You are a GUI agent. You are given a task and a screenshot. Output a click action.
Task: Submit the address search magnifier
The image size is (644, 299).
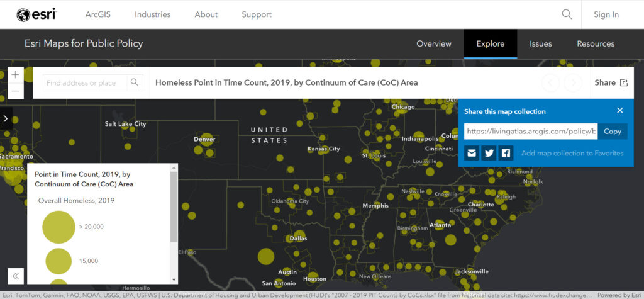[x=135, y=82]
